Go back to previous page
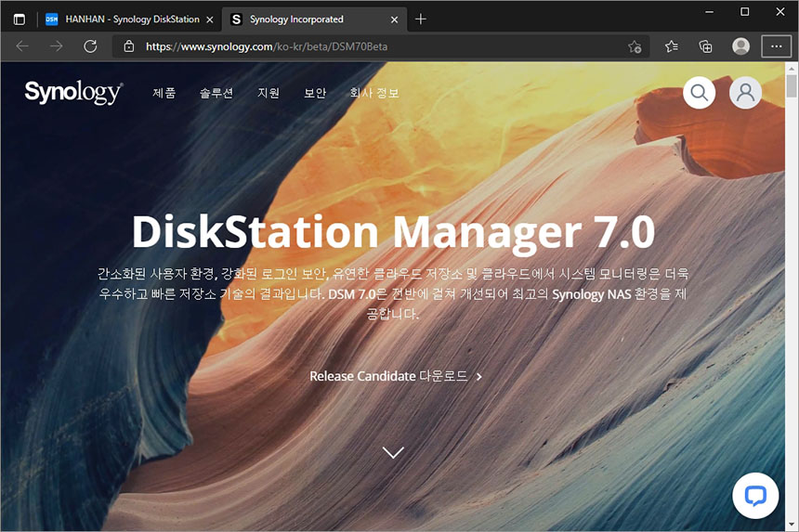799x532 pixels. click(x=22, y=46)
